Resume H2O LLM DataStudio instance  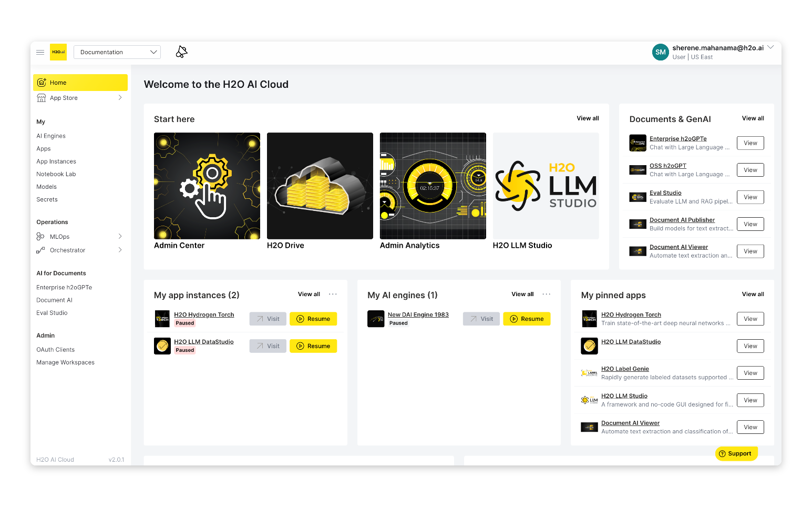(x=313, y=346)
